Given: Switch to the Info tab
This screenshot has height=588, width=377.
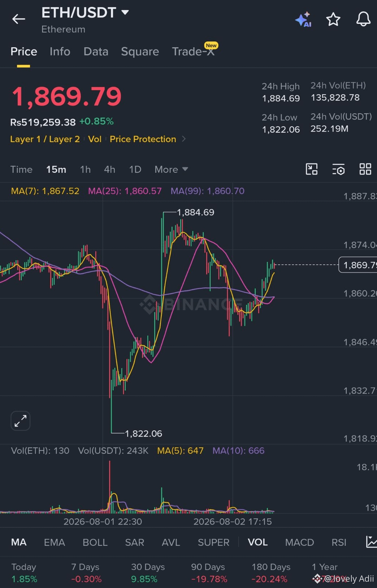Looking at the screenshot, I should (x=60, y=52).
